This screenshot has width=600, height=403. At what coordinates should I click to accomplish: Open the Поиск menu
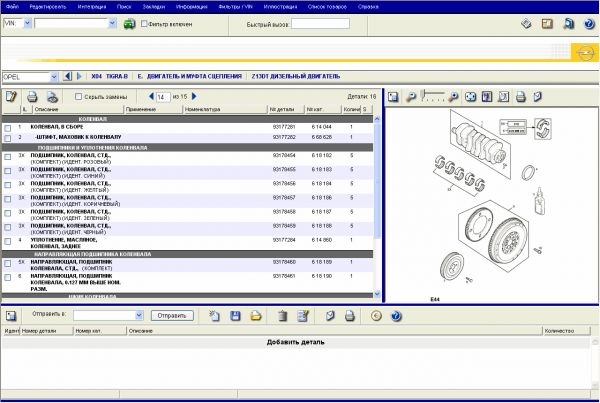pos(124,7)
